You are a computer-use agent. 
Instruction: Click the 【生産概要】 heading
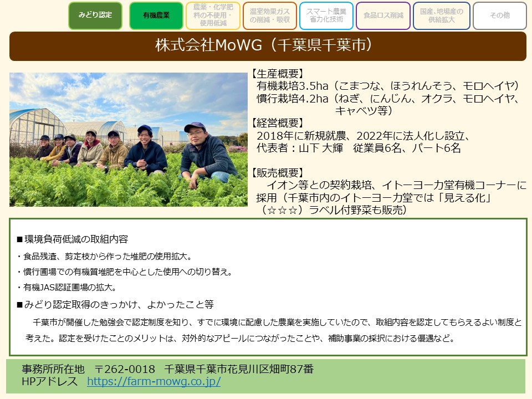[x=277, y=74]
